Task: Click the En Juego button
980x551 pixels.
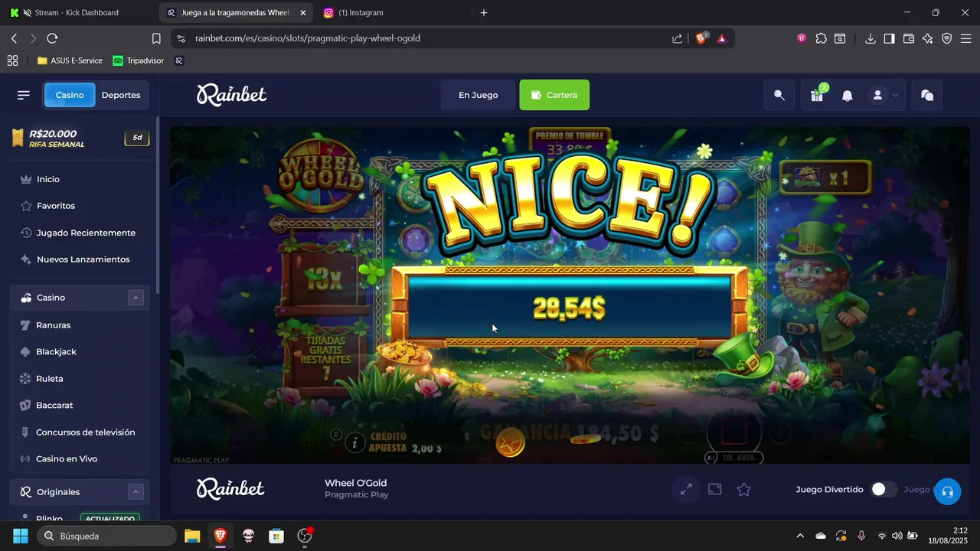Action: (478, 95)
